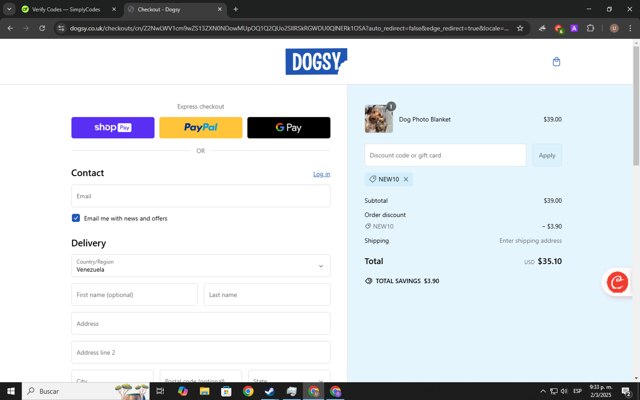The image size is (640, 400).
Task: Click the browser back arrow
Action: pos(10,28)
